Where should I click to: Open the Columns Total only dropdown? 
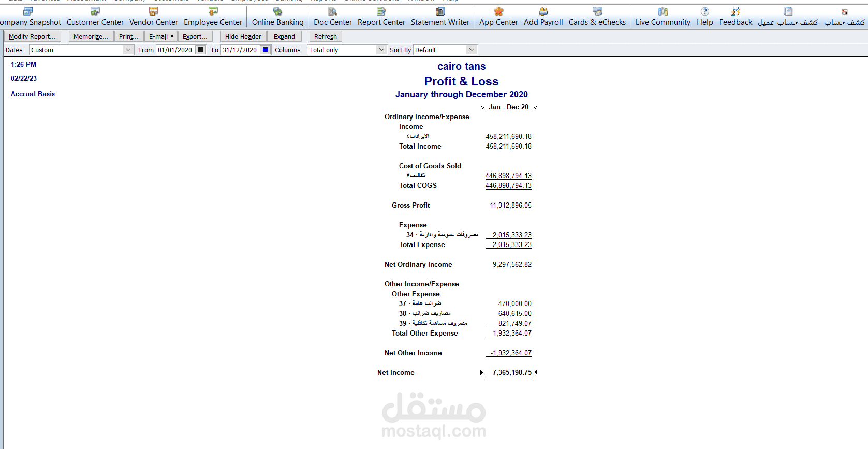pyautogui.click(x=347, y=50)
